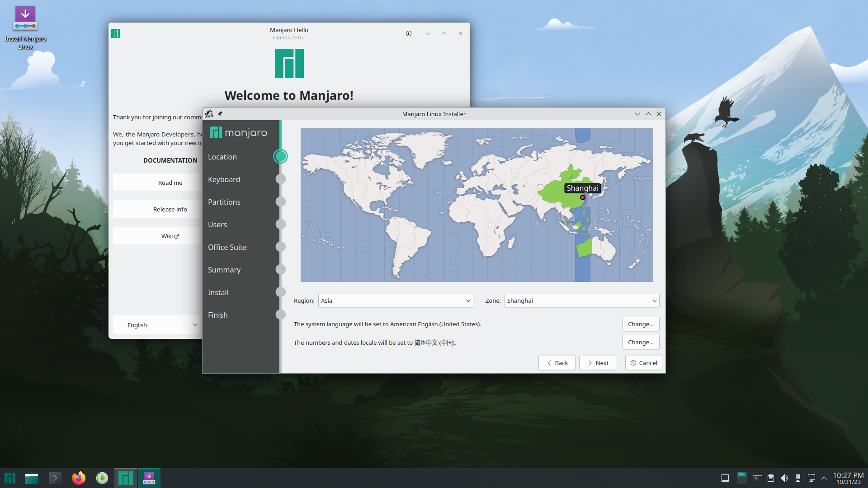Open the Manjaro application launcher

(x=10, y=478)
